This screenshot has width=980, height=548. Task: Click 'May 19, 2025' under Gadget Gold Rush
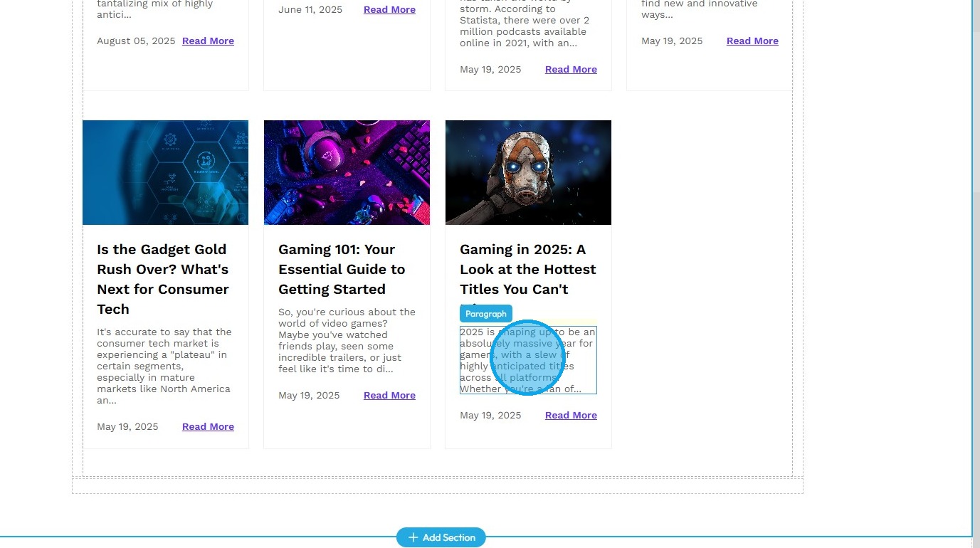pyautogui.click(x=127, y=427)
